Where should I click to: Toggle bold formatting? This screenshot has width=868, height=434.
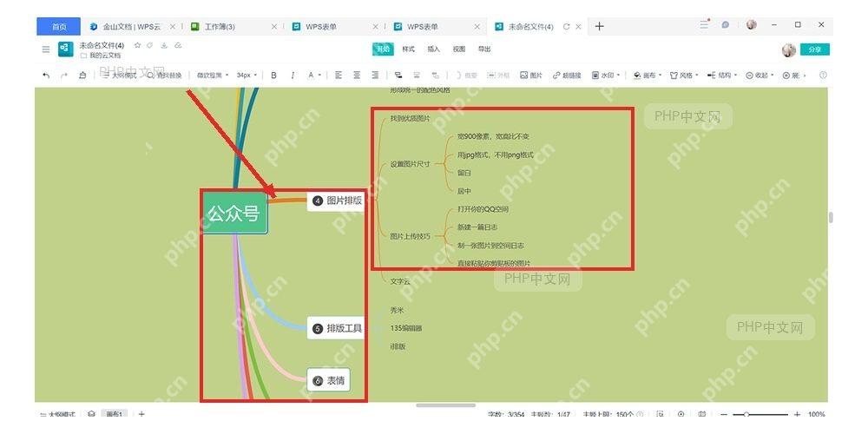pos(273,76)
